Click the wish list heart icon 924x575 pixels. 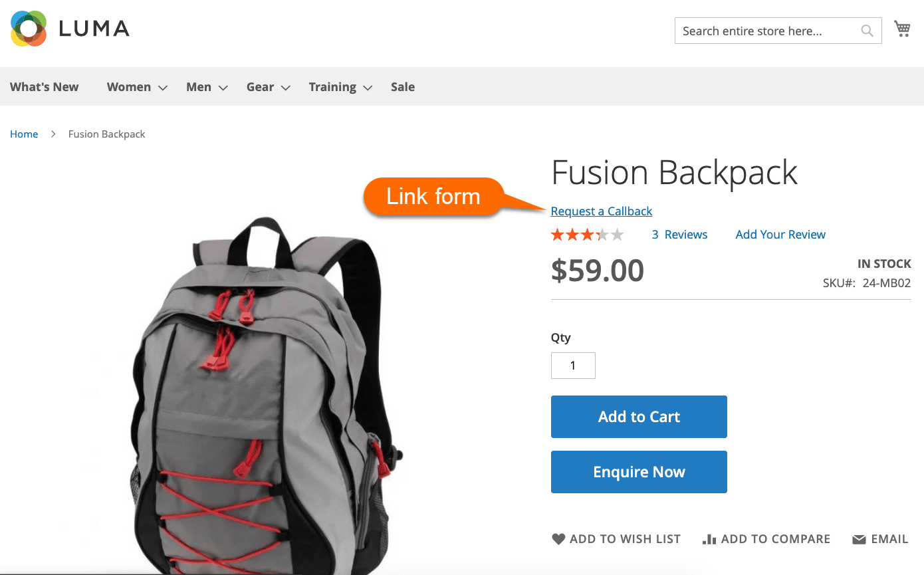[558, 539]
